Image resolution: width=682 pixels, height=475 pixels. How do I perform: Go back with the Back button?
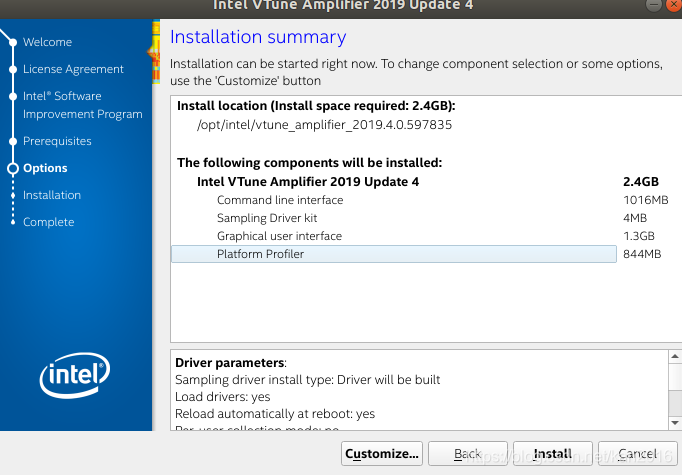click(x=468, y=454)
